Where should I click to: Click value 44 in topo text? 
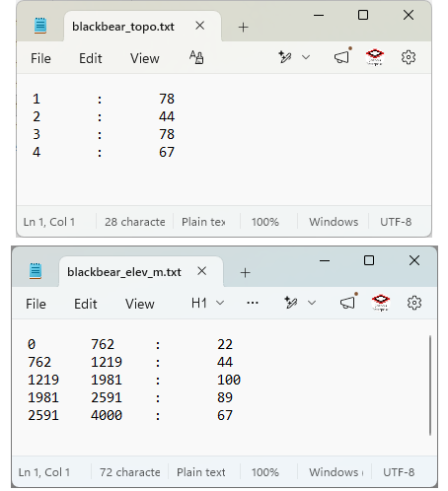(x=167, y=116)
